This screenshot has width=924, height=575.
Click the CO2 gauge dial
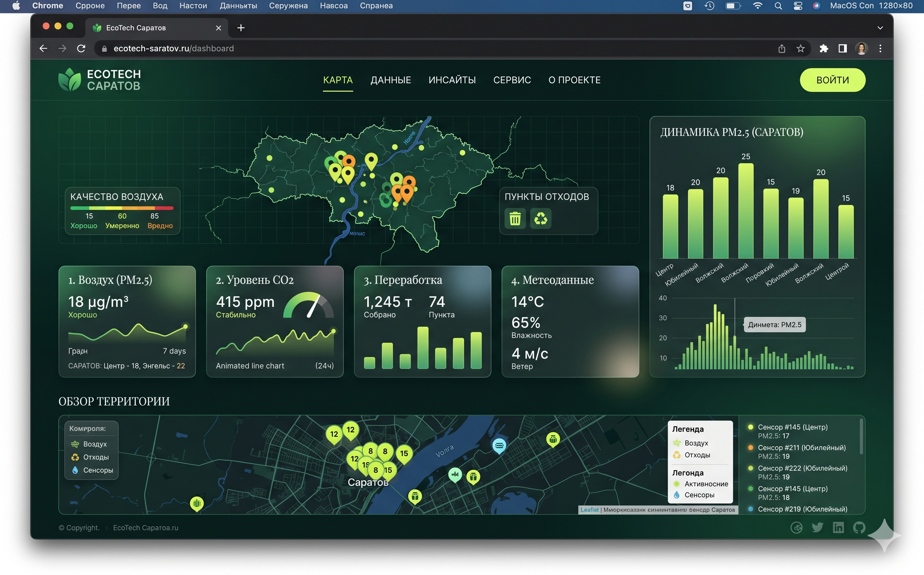pyautogui.click(x=308, y=305)
